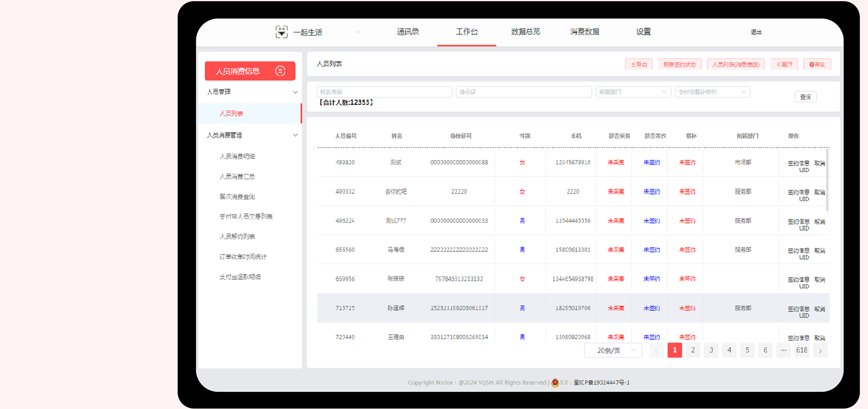
Task: Focus the 身份证 input field
Action: pyautogui.click(x=524, y=92)
